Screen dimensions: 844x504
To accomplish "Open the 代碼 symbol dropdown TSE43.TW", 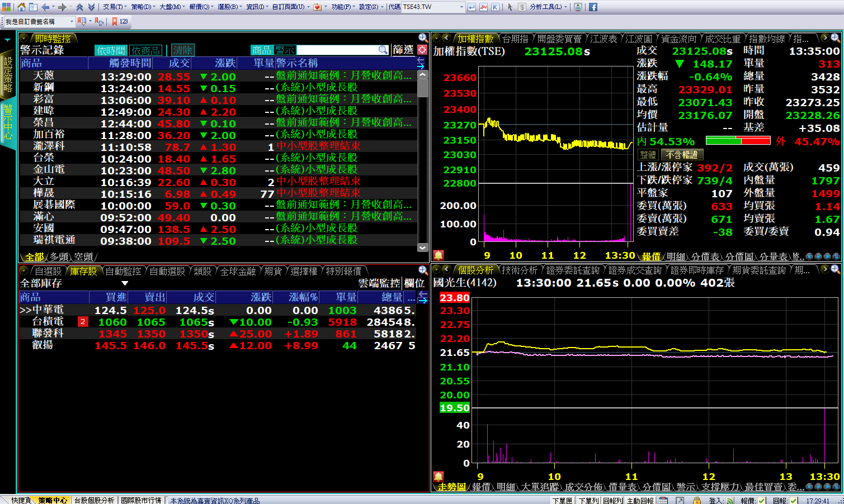I will pyautogui.click(x=461, y=7).
